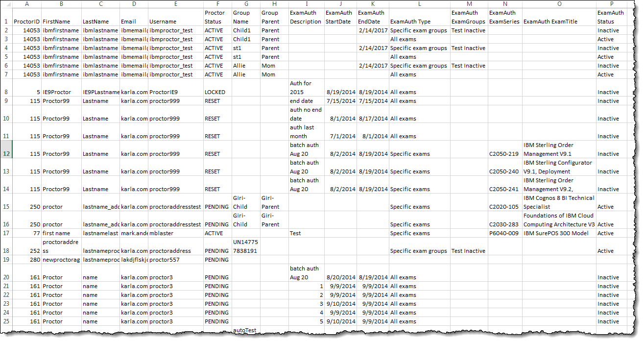Select the ProctorID header cell
The width and height of the screenshot is (644, 342).
tap(26, 22)
